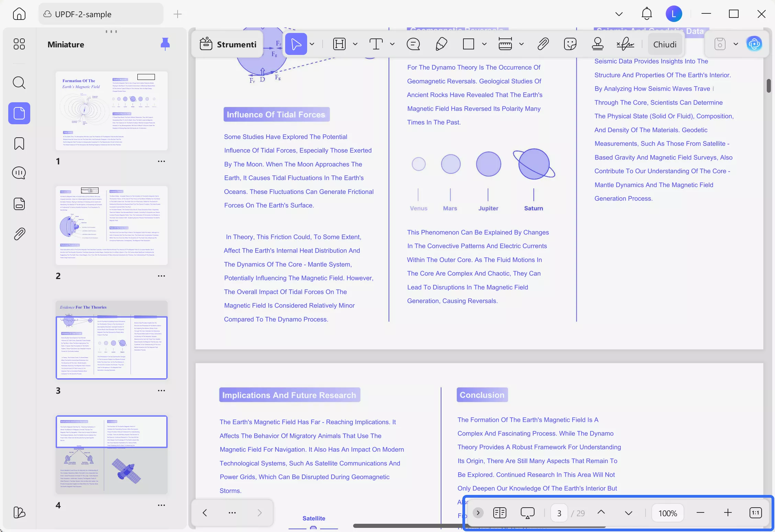Add an attachment with paperclip tool
The width and height of the screenshot is (775, 532).
click(543, 44)
